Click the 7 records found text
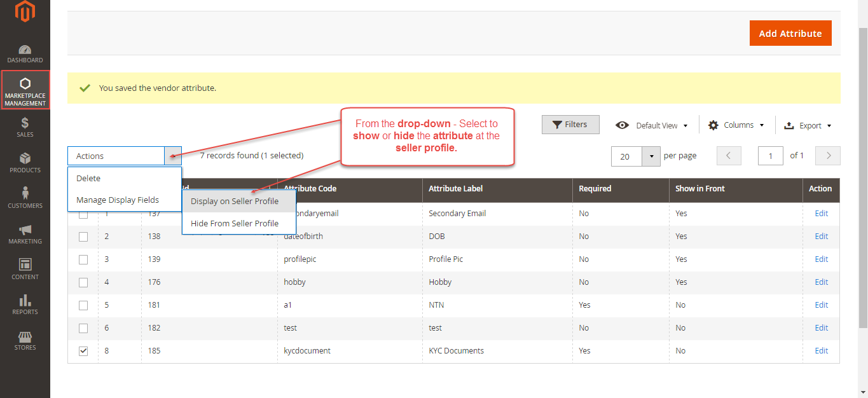The width and height of the screenshot is (868, 398). pyautogui.click(x=251, y=155)
